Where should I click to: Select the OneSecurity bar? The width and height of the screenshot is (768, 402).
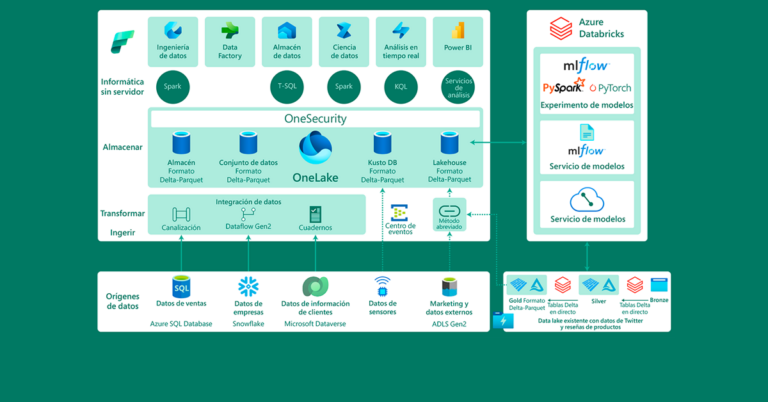(315, 119)
